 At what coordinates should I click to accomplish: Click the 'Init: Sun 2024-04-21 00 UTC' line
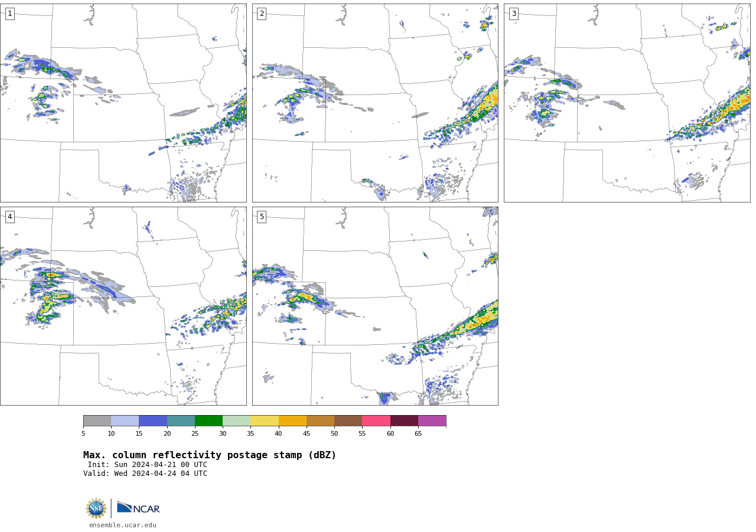point(148,465)
